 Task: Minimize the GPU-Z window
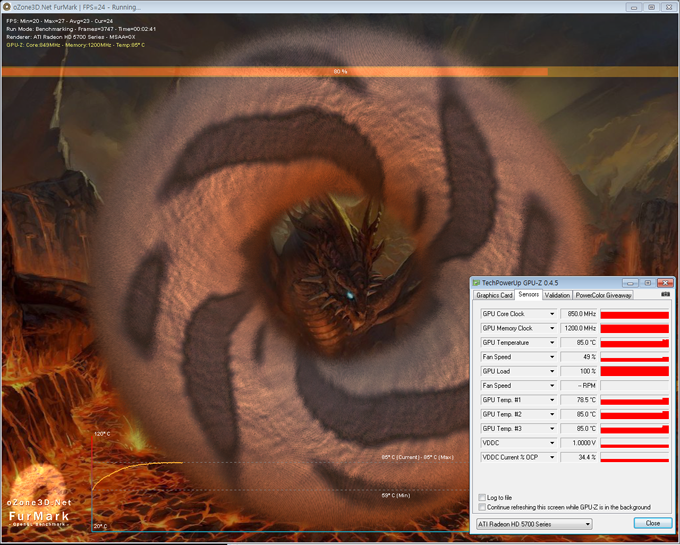pos(630,283)
